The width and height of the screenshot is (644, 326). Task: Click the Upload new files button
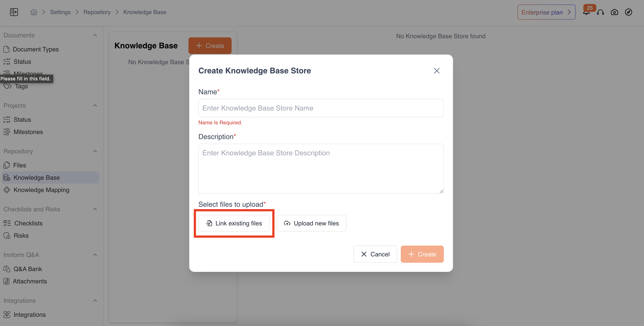[311, 223]
